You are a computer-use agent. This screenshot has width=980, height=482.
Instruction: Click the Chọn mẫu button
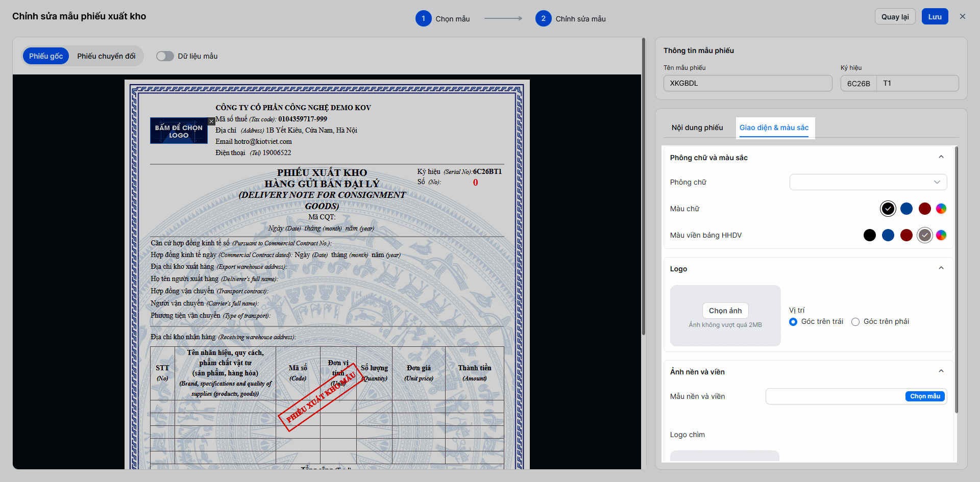pos(925,396)
